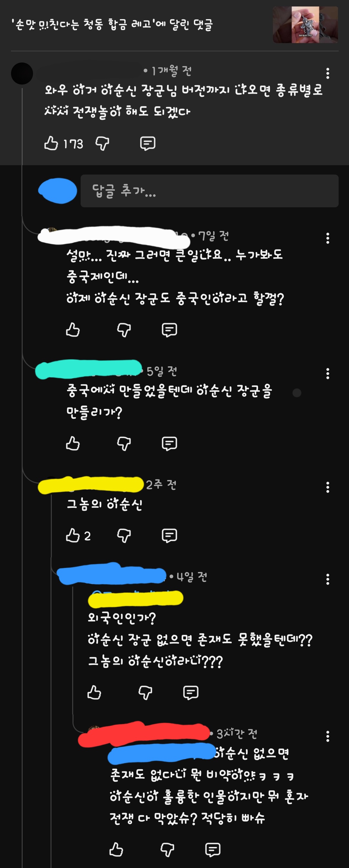Like the 7일 전 reply about 중국제
The width and height of the screenshot is (349, 868).
coord(73,330)
